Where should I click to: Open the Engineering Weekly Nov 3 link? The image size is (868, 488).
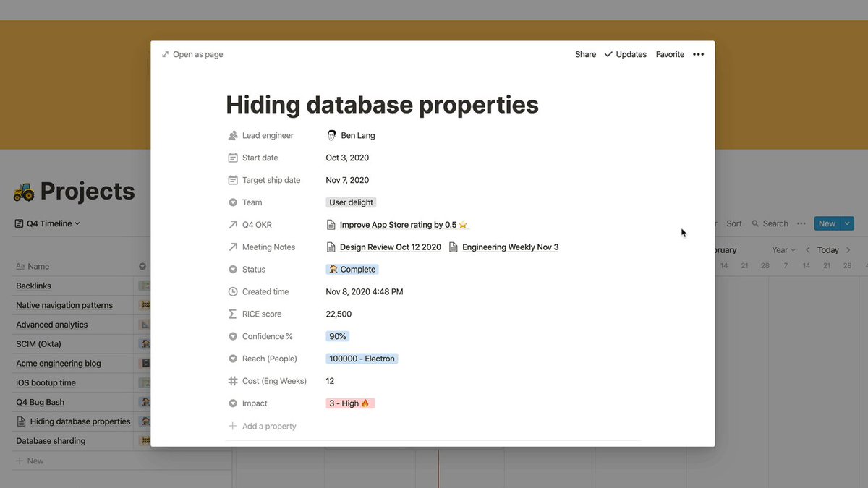(504, 247)
